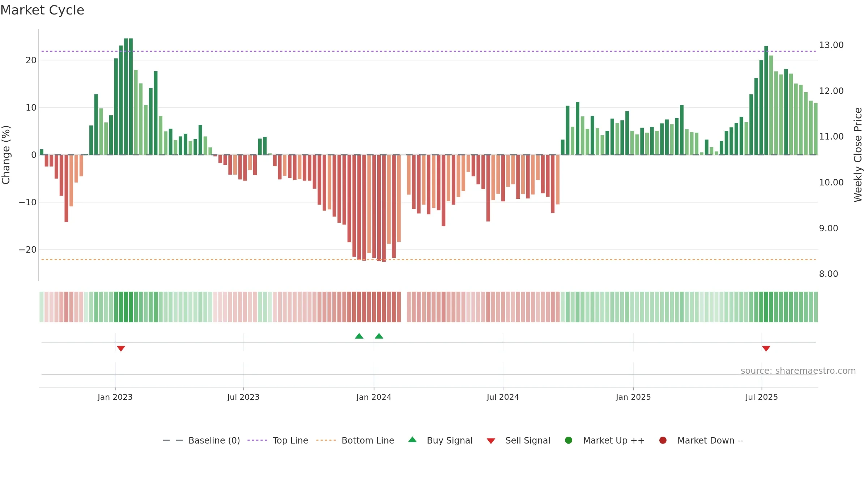868x488 pixels.
Task: Click the −10 tick on the left axis
Action: (28, 202)
